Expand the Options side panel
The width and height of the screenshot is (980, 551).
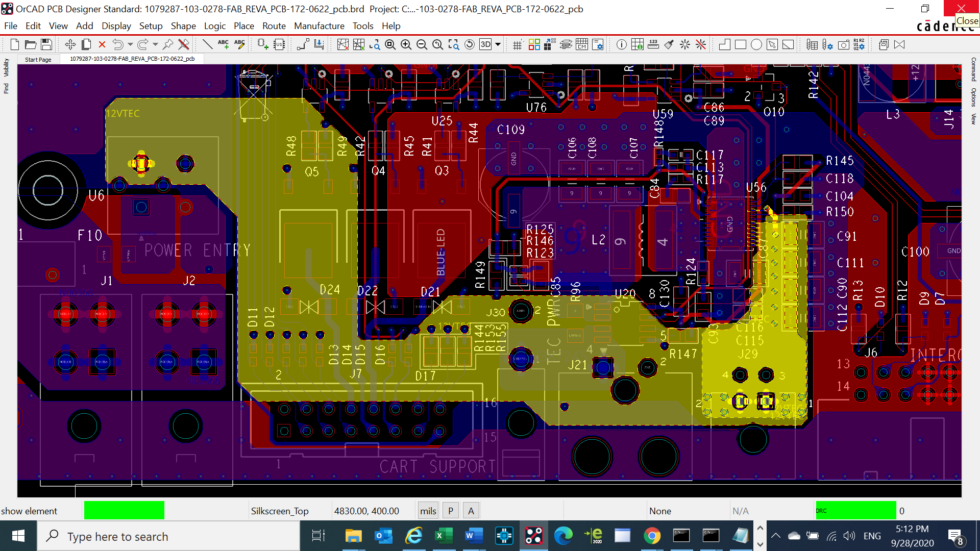(x=973, y=97)
